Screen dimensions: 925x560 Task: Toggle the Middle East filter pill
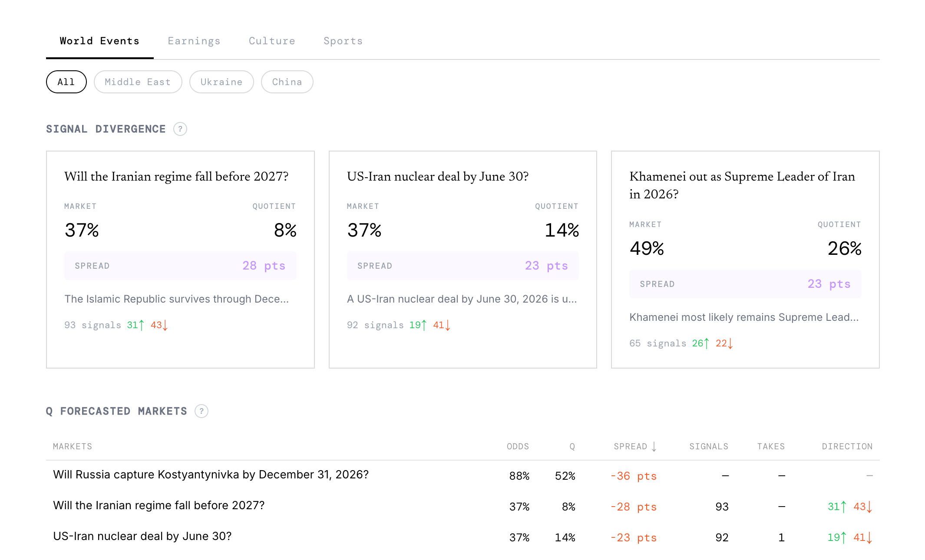138,82
